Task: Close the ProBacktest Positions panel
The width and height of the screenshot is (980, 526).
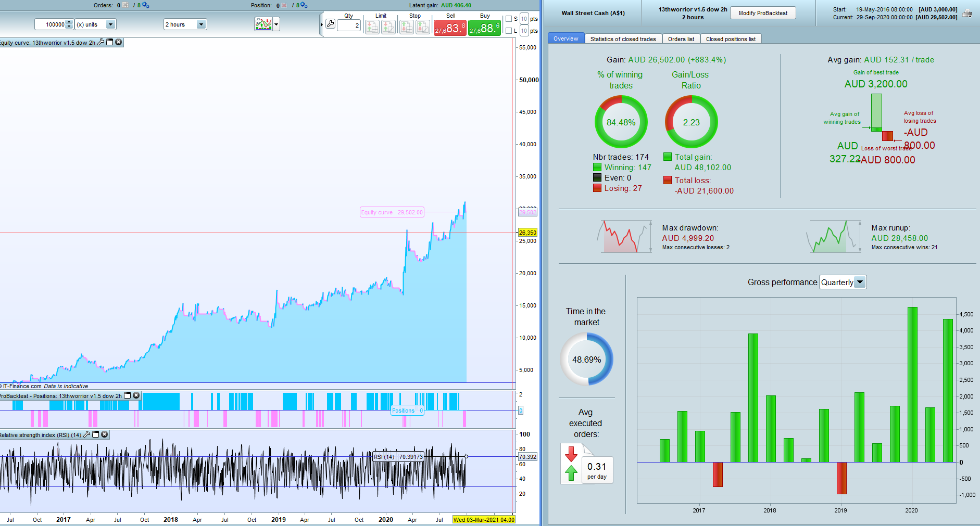Action: [136, 395]
